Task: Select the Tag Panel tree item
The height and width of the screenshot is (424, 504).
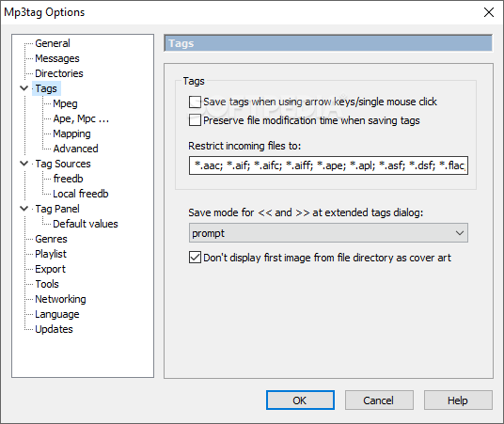Action: pos(57,209)
